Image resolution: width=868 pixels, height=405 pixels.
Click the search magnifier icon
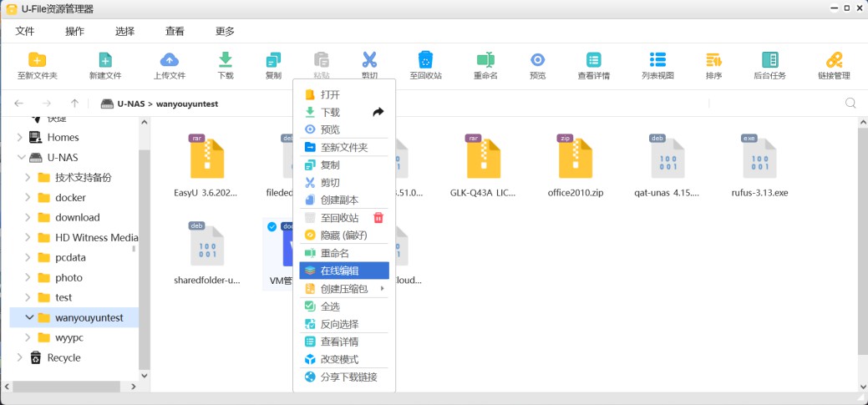tap(850, 104)
